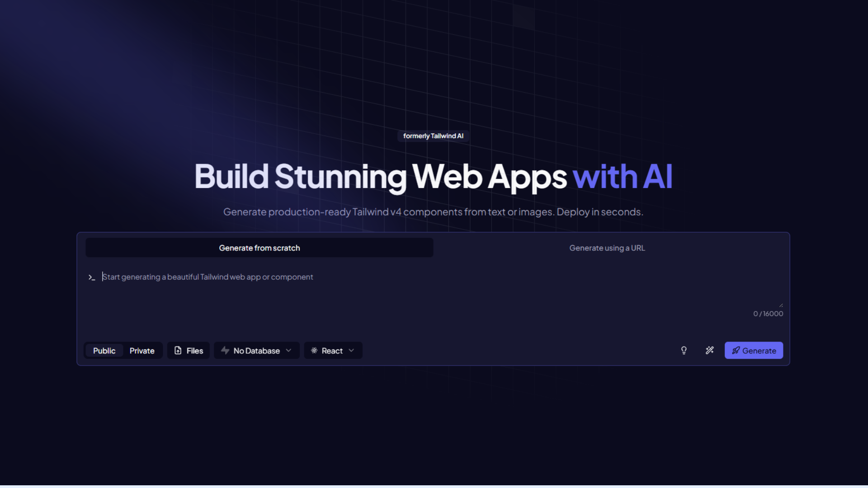Select the 'Generate from scratch' tab
Viewport: 868px width, 488px height.
click(x=259, y=248)
